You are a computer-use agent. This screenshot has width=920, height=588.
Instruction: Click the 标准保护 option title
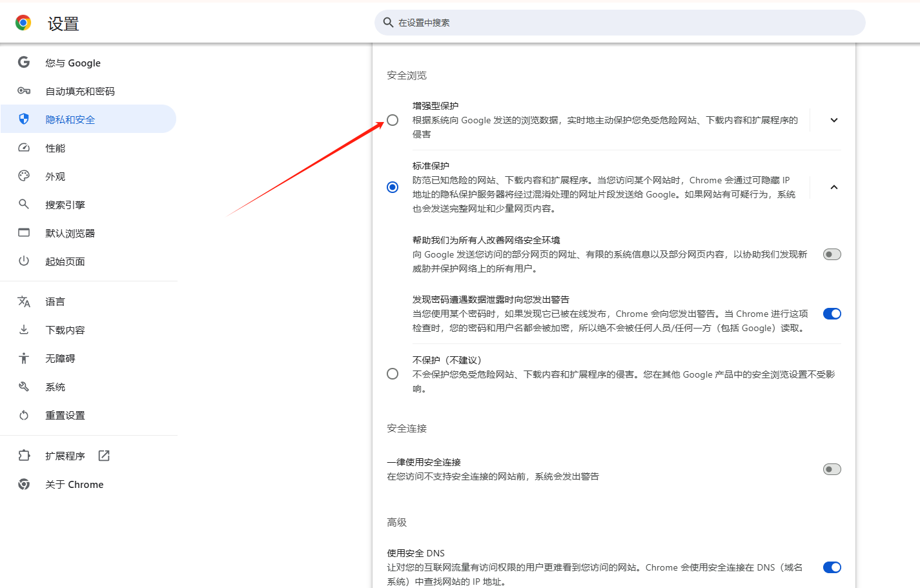click(431, 166)
